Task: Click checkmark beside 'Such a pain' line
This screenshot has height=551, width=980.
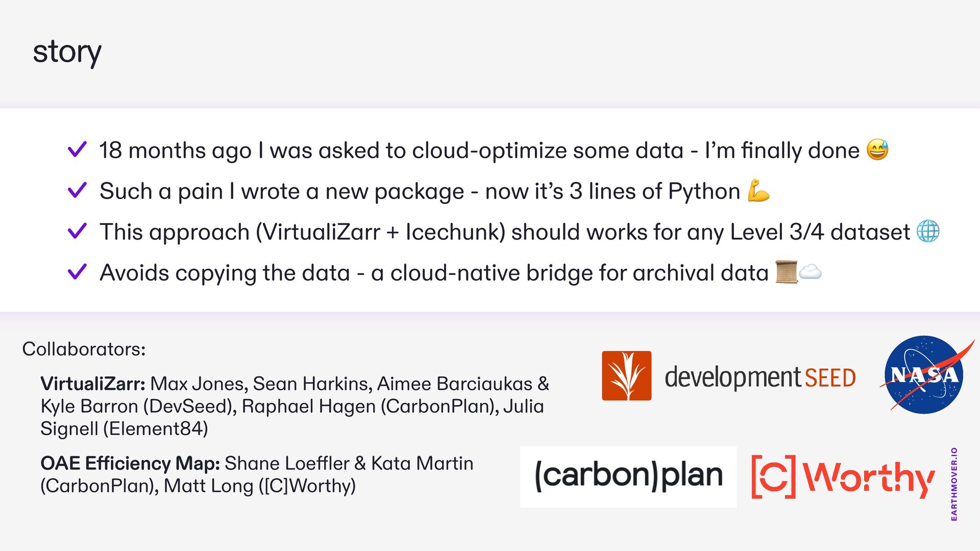Action: coord(77,190)
